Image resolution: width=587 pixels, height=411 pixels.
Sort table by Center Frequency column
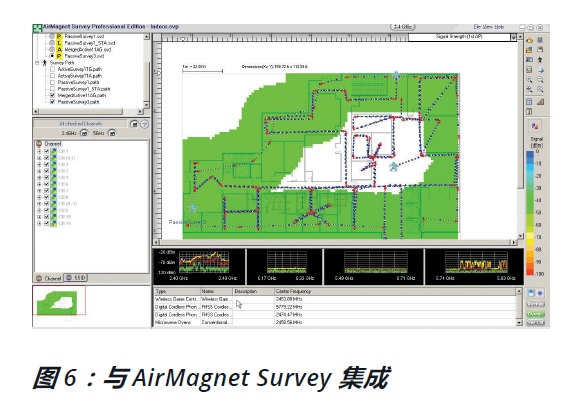395,291
